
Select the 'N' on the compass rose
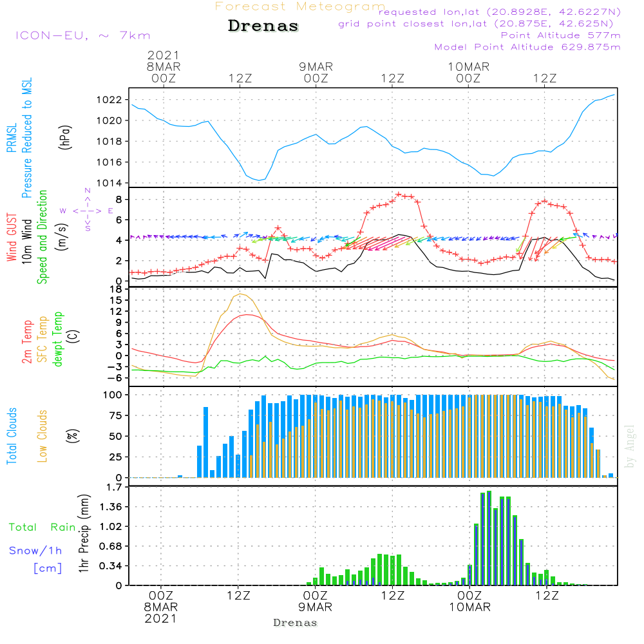[x=88, y=191]
